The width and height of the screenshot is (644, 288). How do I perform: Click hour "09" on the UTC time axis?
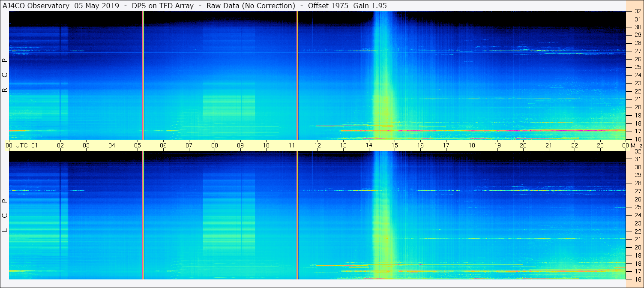[240, 145]
